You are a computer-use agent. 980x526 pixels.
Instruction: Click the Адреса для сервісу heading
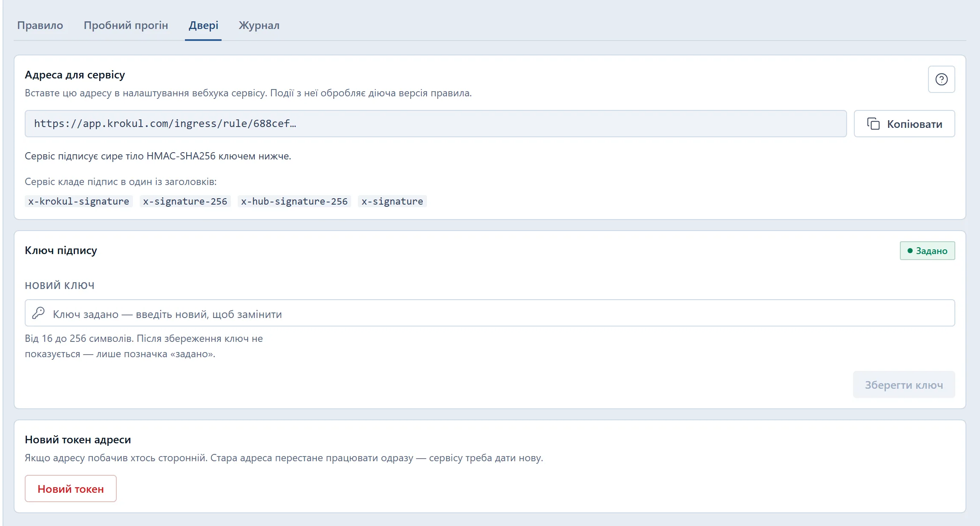[75, 75]
